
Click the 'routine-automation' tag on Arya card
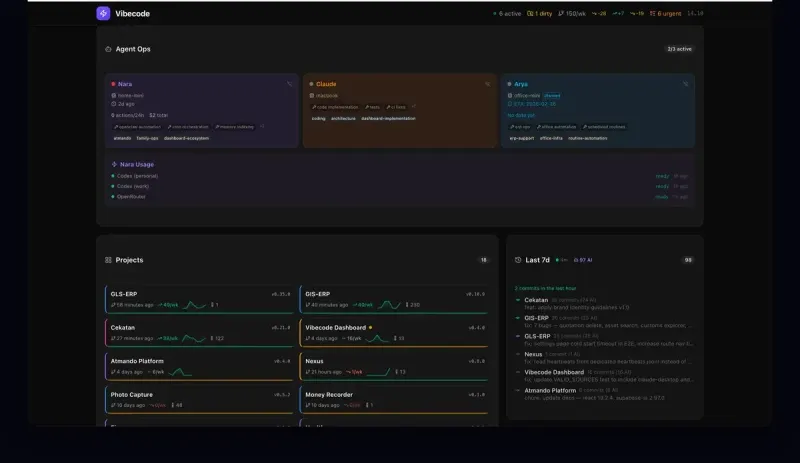[588, 138]
